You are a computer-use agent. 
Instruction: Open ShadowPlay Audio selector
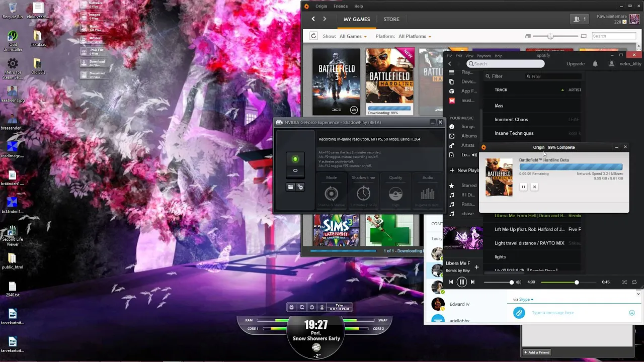(x=428, y=192)
